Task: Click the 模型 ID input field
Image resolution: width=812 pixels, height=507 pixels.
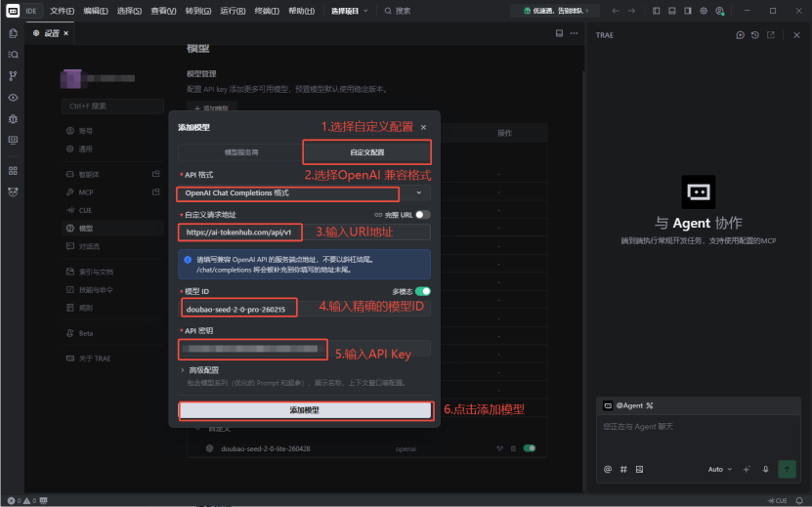Action: coord(305,309)
